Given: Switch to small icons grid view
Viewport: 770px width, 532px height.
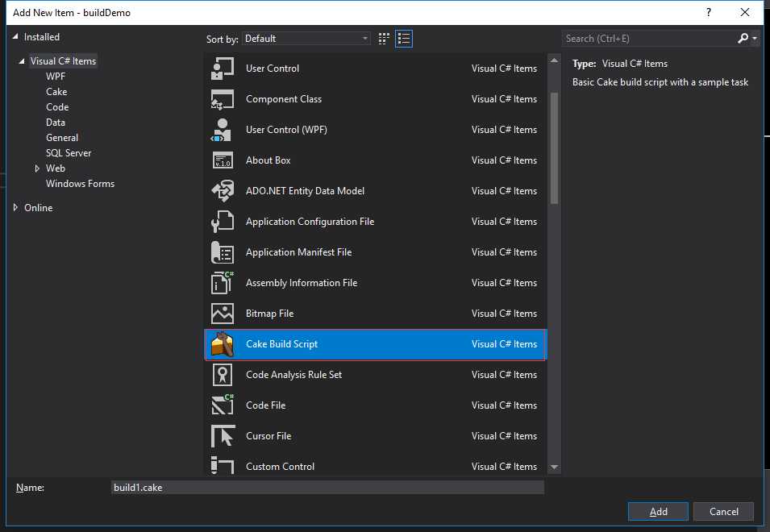Looking at the screenshot, I should 384,39.
